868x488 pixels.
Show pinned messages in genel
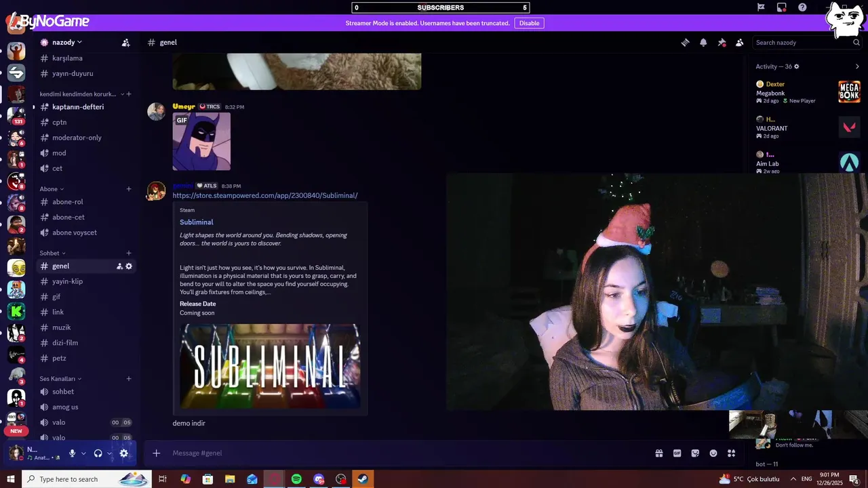click(722, 42)
